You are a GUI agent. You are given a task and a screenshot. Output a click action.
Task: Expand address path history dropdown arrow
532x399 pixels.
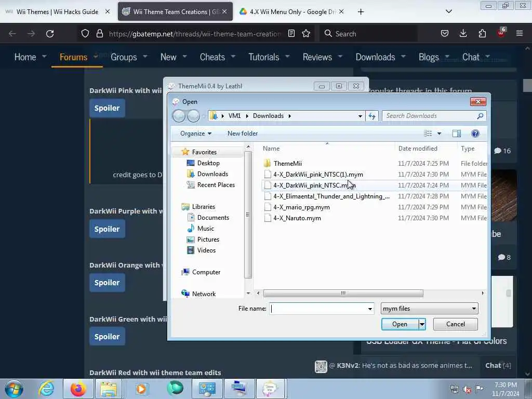tap(360, 116)
